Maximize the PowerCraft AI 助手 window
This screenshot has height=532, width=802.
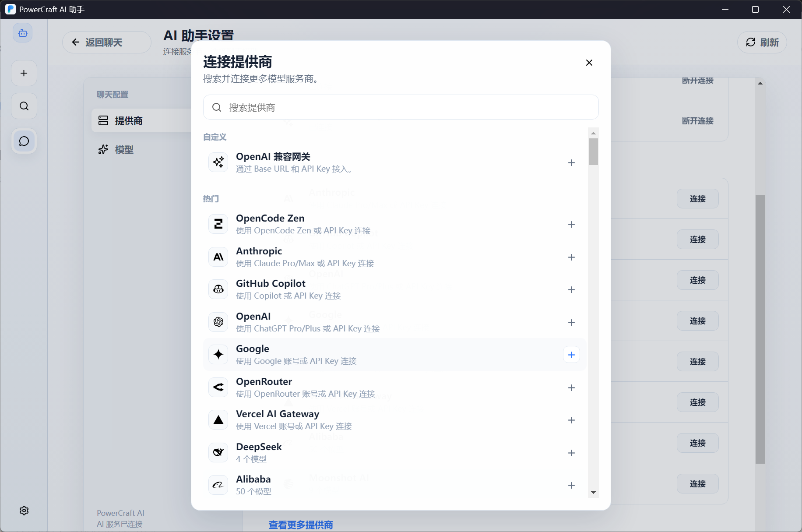tap(755, 9)
